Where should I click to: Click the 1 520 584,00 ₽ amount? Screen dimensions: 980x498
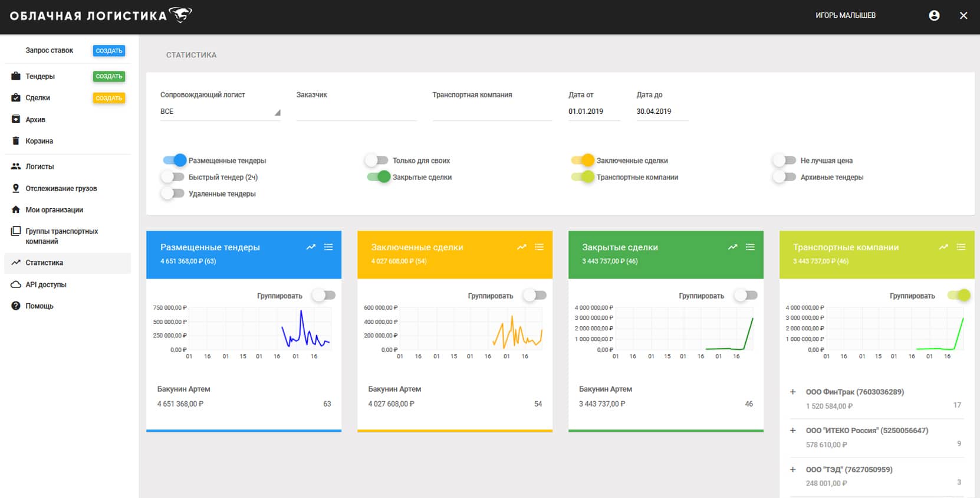pos(829,406)
